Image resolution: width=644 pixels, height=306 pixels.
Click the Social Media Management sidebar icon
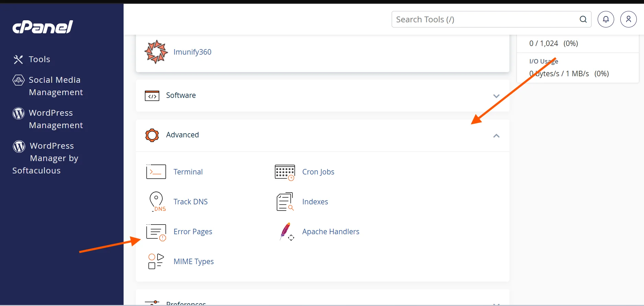coord(19,80)
